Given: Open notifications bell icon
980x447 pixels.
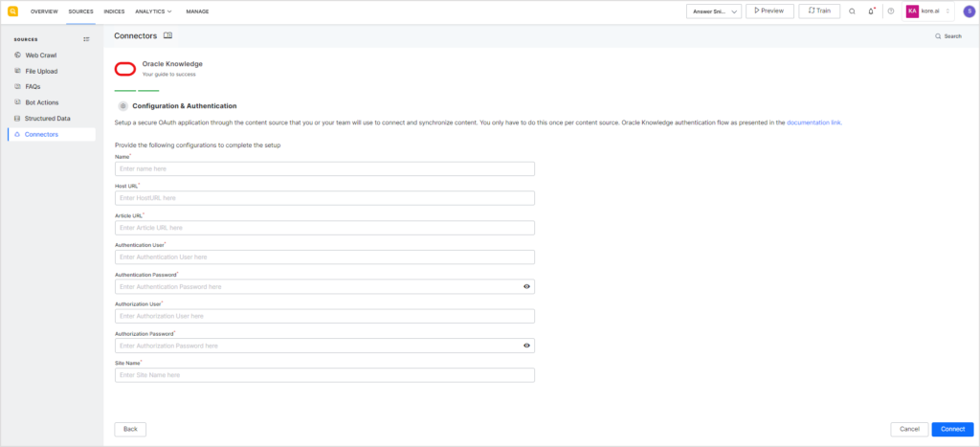Looking at the screenshot, I should 871,11.
